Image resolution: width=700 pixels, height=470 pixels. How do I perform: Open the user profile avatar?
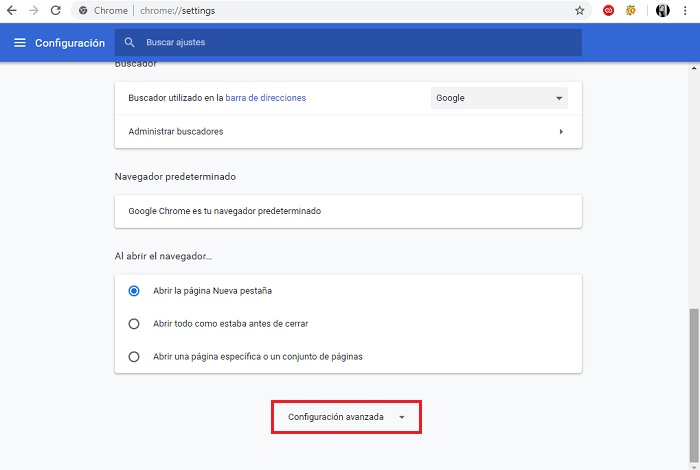coord(662,10)
